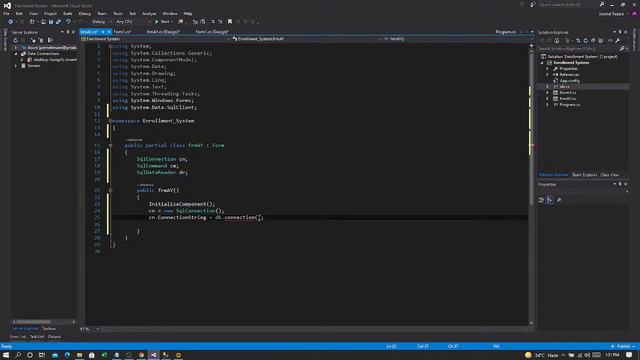Click the Undo toolbar icon

click(x=68, y=22)
